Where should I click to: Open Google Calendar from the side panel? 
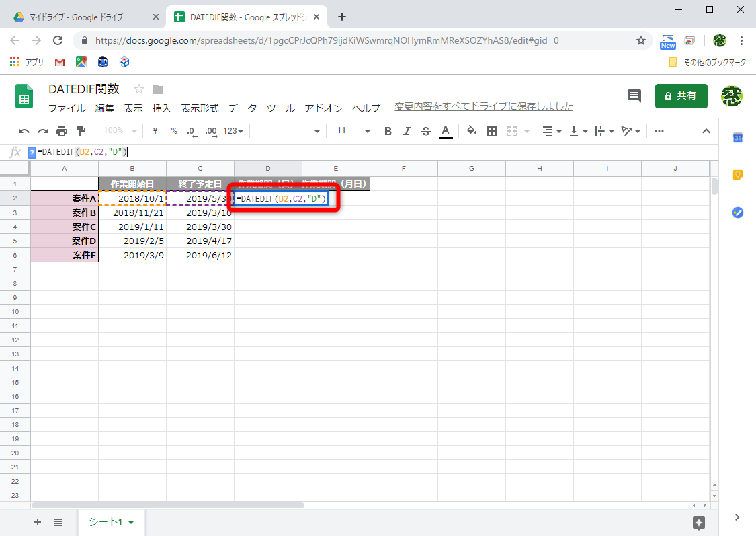click(x=737, y=137)
